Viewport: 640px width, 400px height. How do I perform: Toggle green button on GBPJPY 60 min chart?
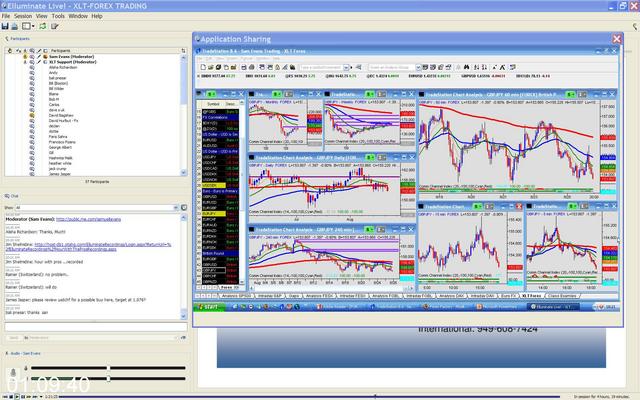point(571,94)
